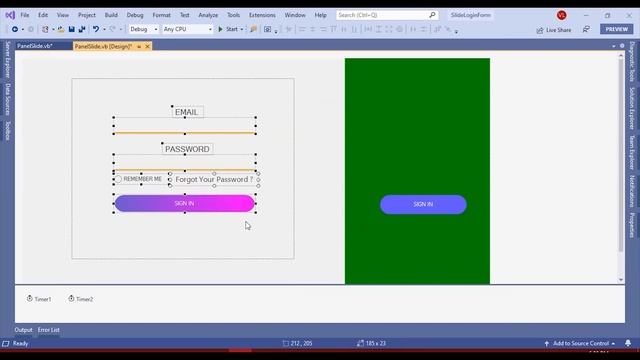
Task: Open the Toolbox side tab
Action: [7, 131]
